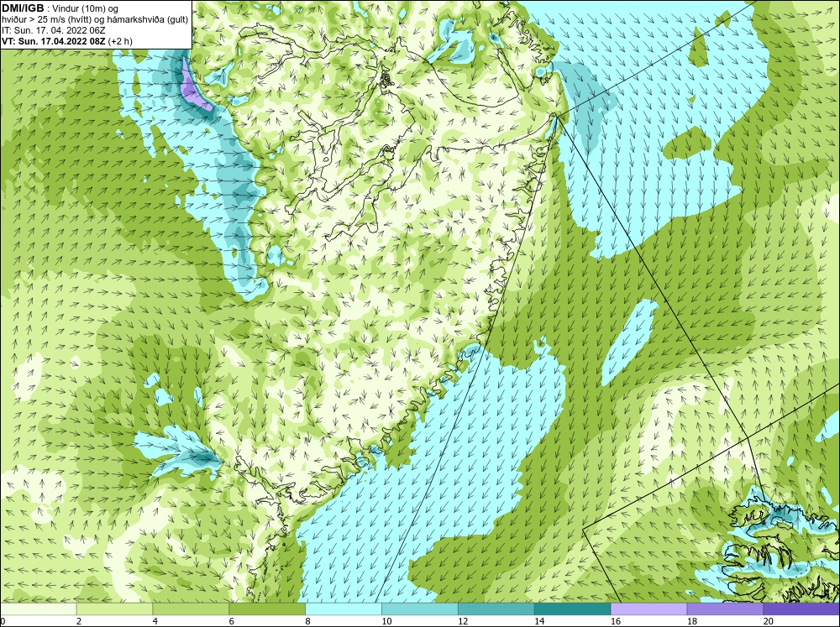The height and width of the screenshot is (627, 840).
Task: Select the 10–12 m/s turquoise legend color
Action: coord(419,609)
